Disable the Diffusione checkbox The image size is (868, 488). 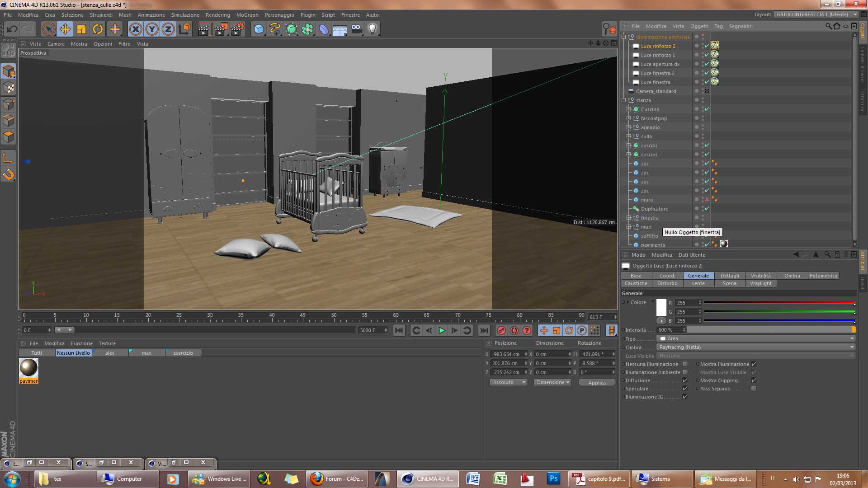coord(685,380)
